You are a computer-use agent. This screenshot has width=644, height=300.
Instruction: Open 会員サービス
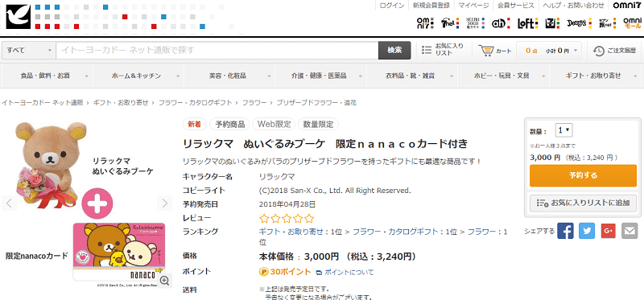tap(516, 6)
